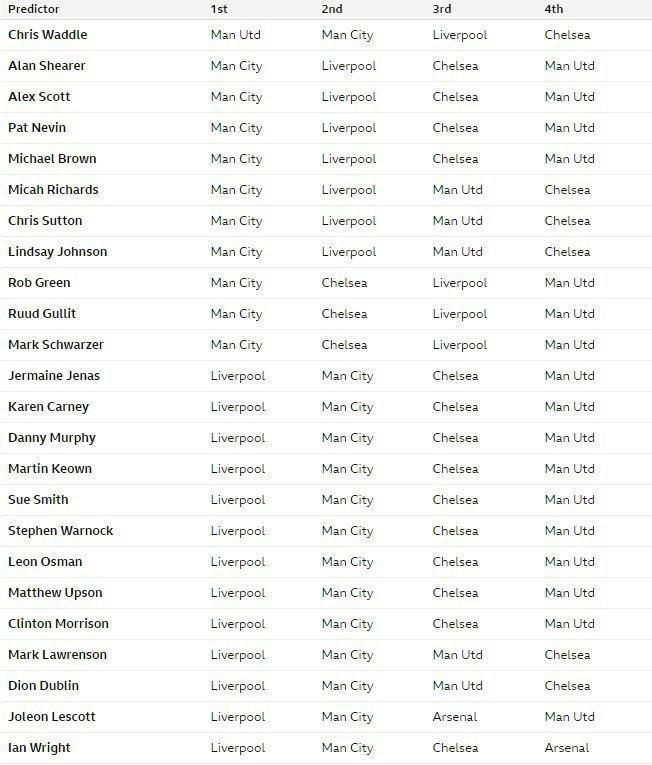
Task: Click Chris Waddle's Man Utd 1st-place pick
Action: click(236, 35)
